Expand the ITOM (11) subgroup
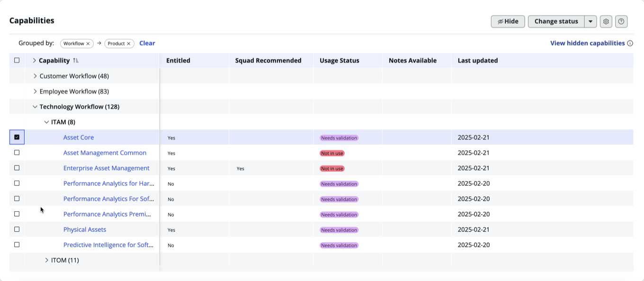The height and width of the screenshot is (281, 644). coord(46,260)
